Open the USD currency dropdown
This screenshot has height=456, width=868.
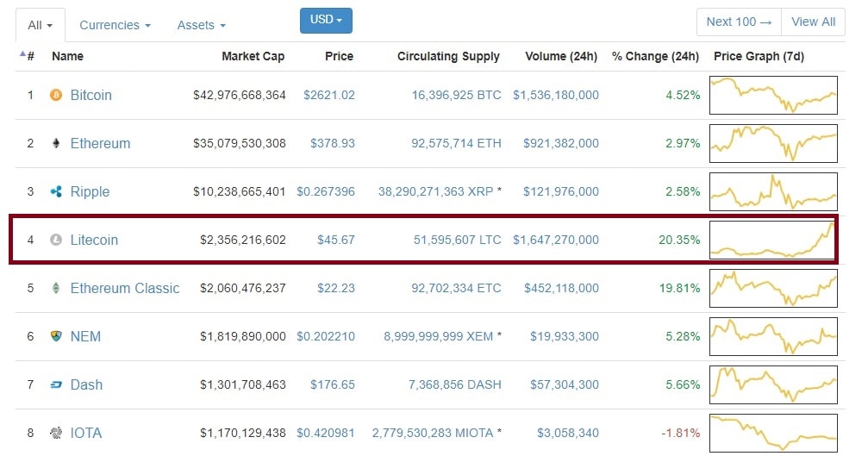coord(326,20)
